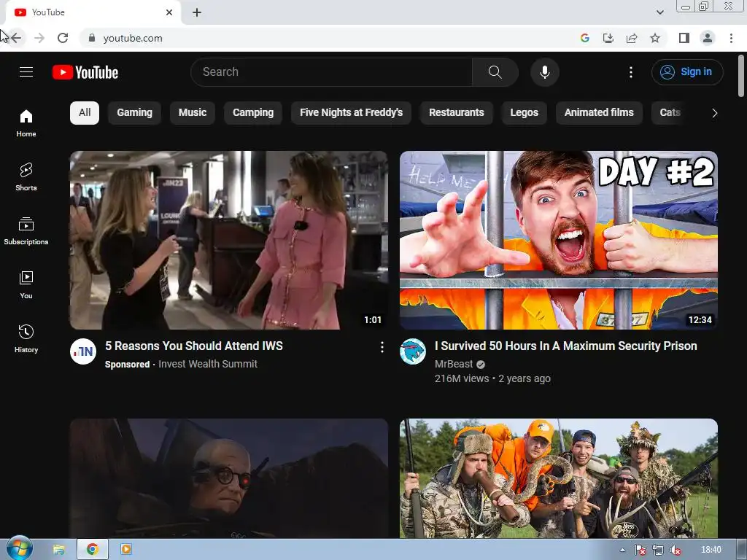Screen dimensions: 747x560
Task: Open the MrBeast channel name link
Action: [454, 365]
